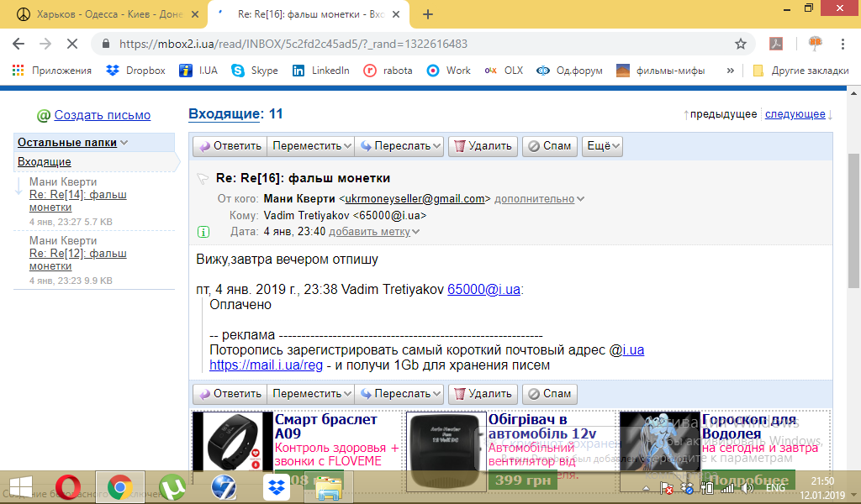Click the page vertical scrollbar thumb
861x504 pixels.
coord(854,222)
